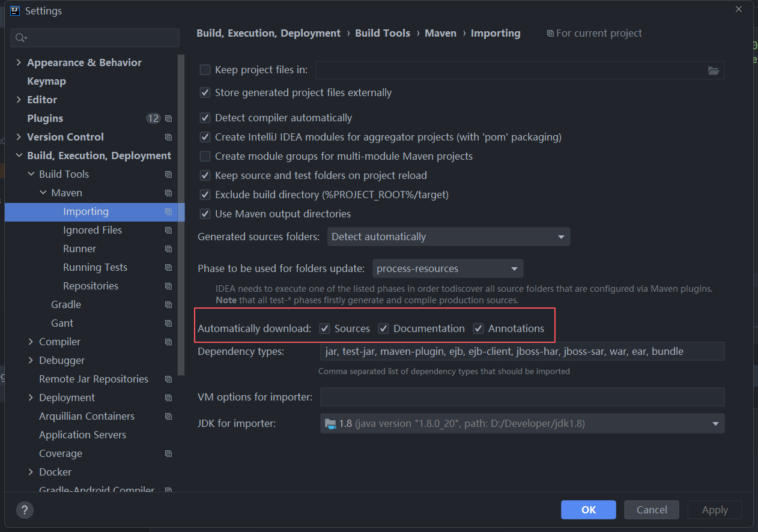
Task: Click the IntelliJ logo in the title bar
Action: 15,11
